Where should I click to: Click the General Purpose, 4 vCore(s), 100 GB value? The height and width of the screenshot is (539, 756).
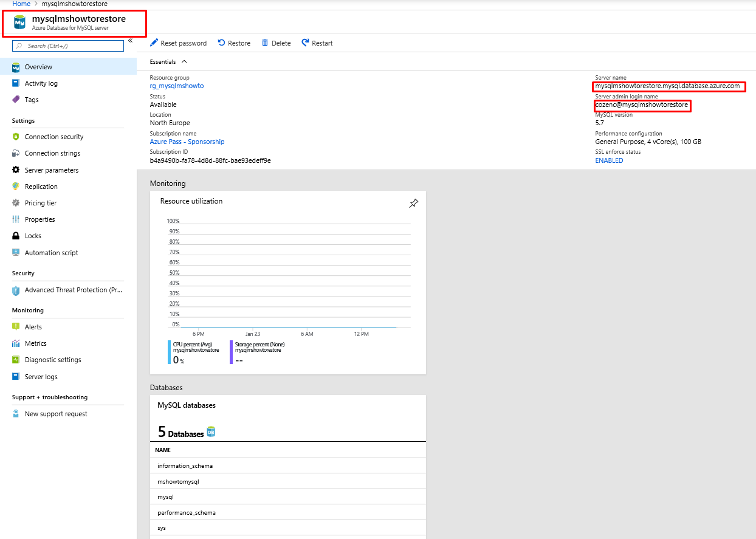[x=648, y=142]
